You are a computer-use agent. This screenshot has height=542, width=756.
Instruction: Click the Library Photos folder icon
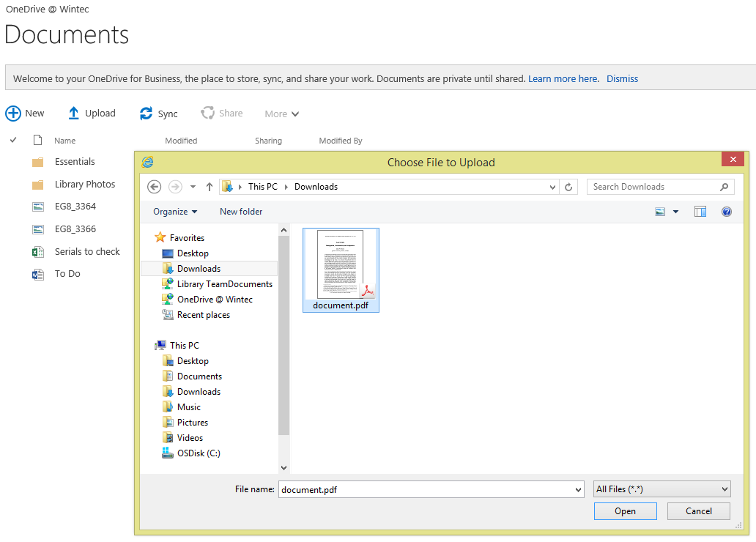pyautogui.click(x=37, y=185)
